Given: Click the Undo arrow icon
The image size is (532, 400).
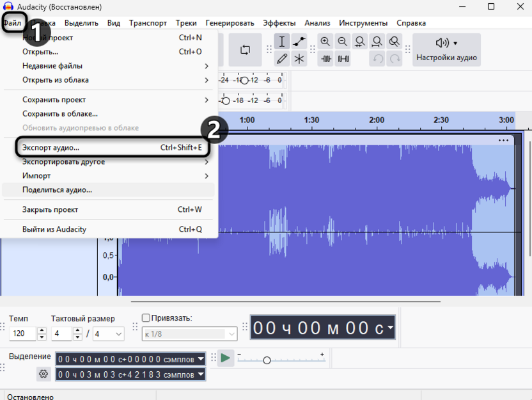Looking at the screenshot, I should (x=377, y=59).
